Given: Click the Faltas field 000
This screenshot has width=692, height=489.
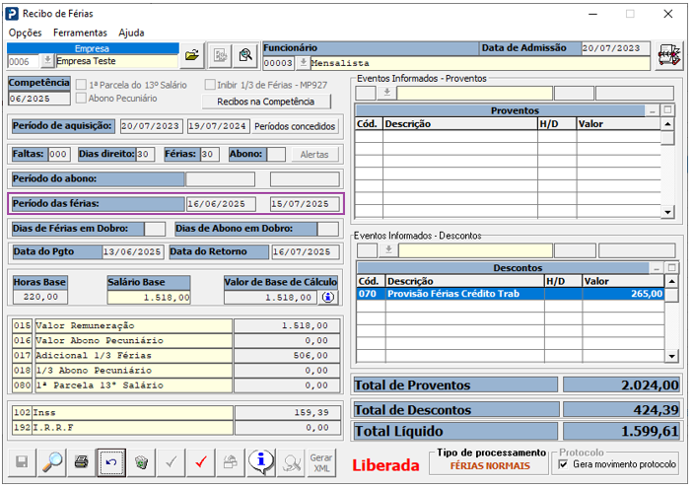Looking at the screenshot, I should (x=59, y=154).
